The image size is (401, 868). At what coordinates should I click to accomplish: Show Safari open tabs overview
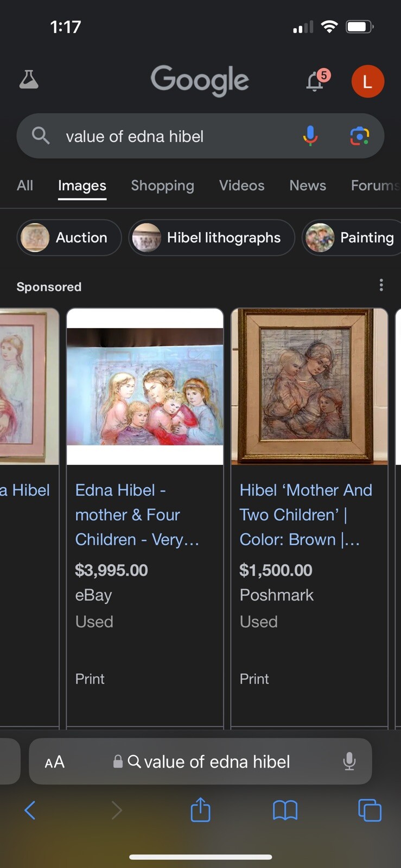coord(370,810)
